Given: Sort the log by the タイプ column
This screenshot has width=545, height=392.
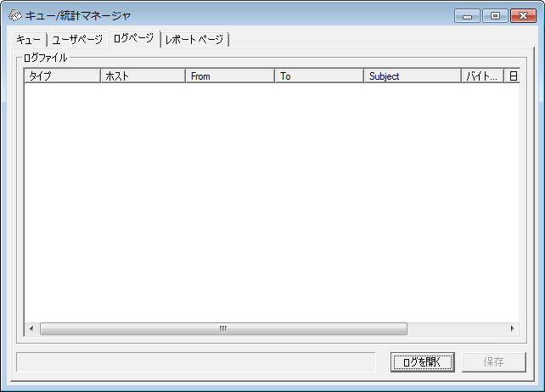Looking at the screenshot, I should (x=62, y=76).
